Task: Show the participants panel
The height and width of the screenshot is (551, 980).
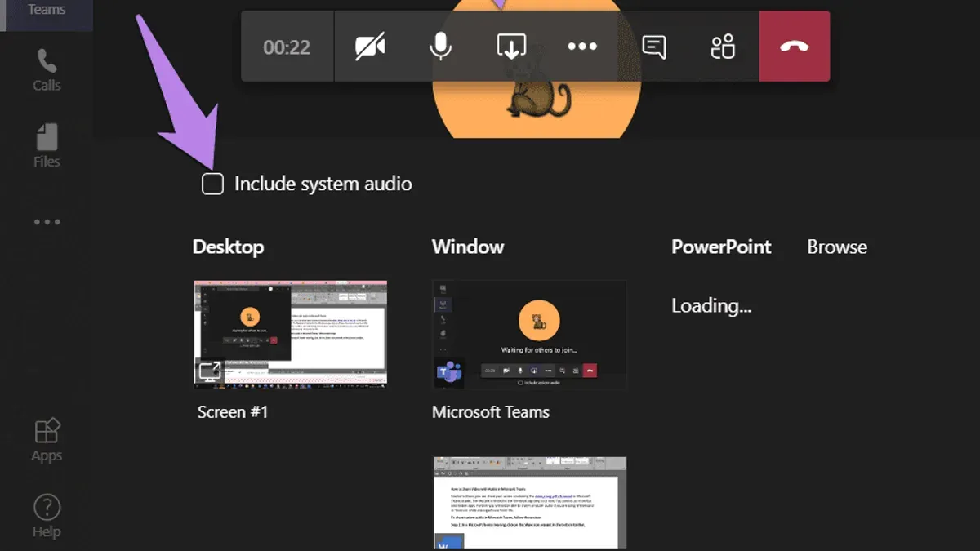Action: click(724, 47)
